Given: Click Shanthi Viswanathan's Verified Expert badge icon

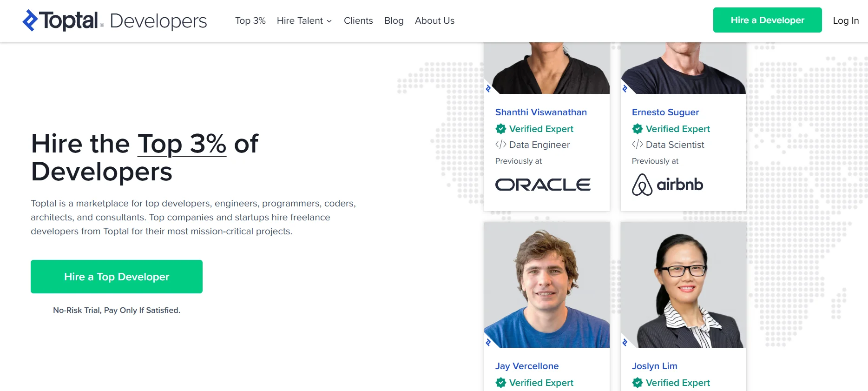Looking at the screenshot, I should click(x=501, y=129).
